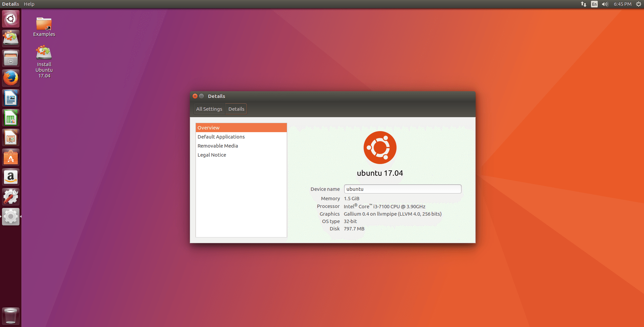Viewport: 644px width, 327px height.
Task: Click the Details window title text
Action: point(216,96)
